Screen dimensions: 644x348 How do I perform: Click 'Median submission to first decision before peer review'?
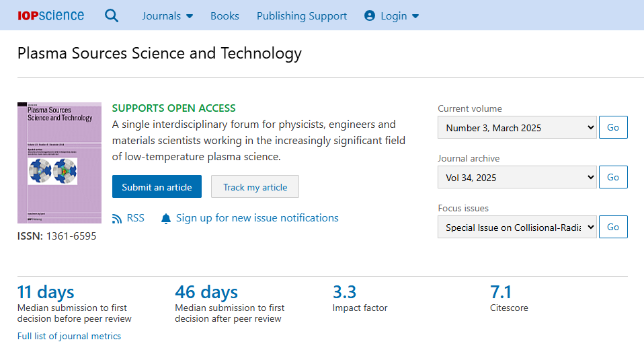click(75, 313)
